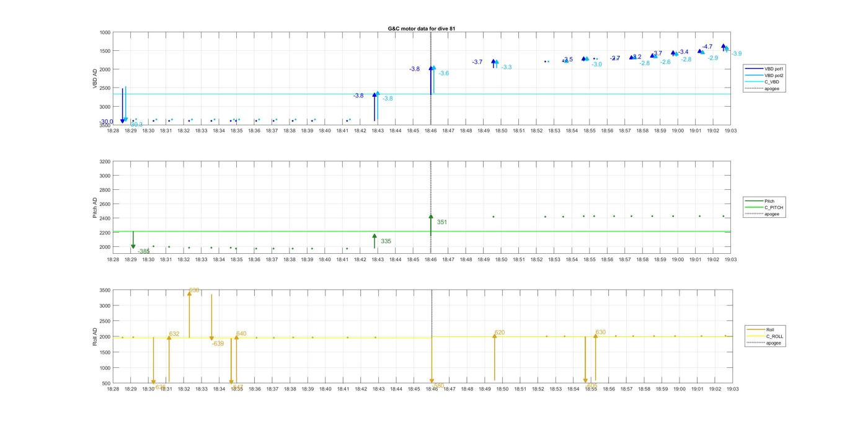Click the "-3.0" VBD data label
Image resolution: width=868 pixels, height=430 pixels.
[596, 65]
